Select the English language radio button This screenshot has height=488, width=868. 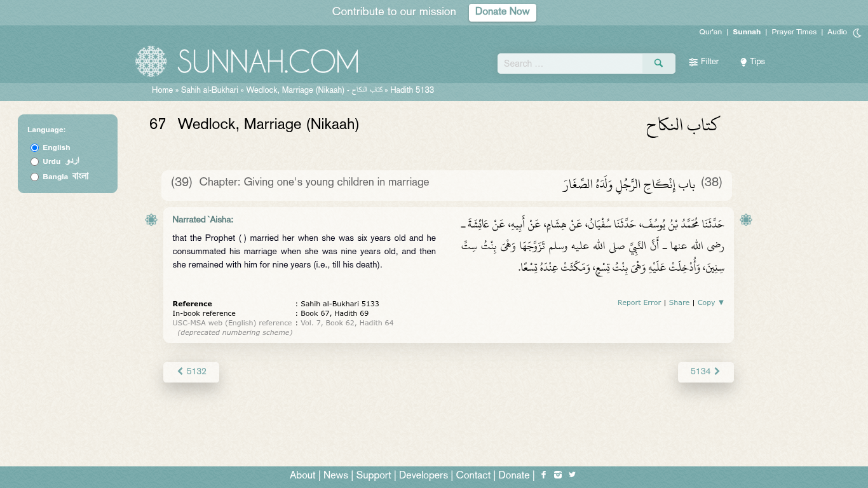coord(35,148)
